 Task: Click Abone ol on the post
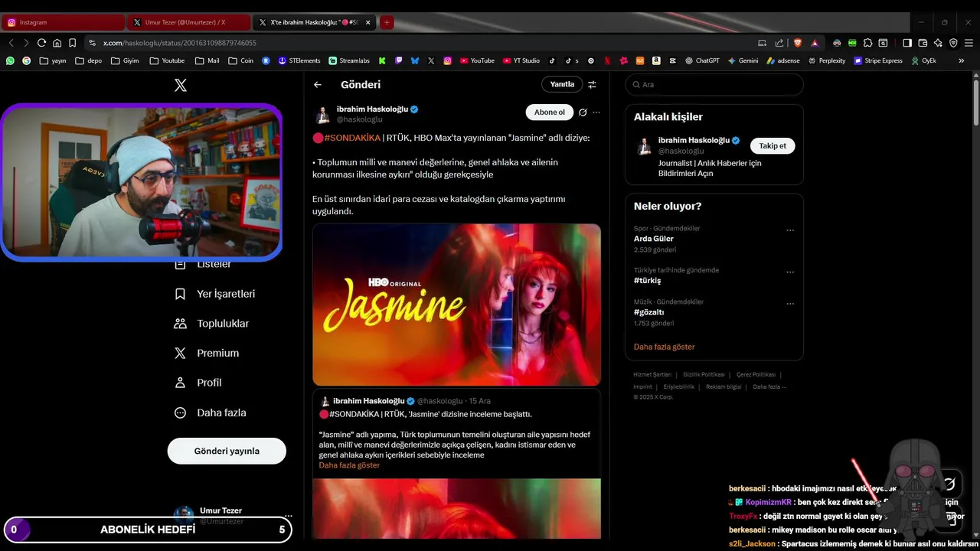(550, 112)
